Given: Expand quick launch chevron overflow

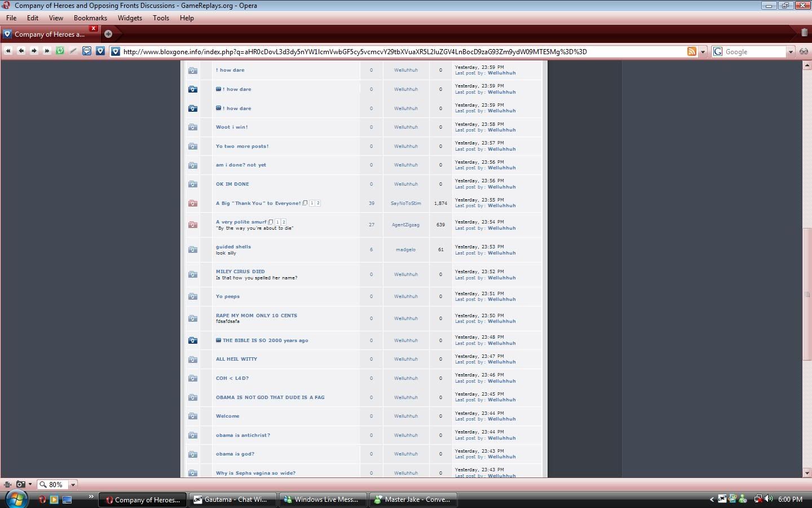Looking at the screenshot, I should pyautogui.click(x=91, y=497).
